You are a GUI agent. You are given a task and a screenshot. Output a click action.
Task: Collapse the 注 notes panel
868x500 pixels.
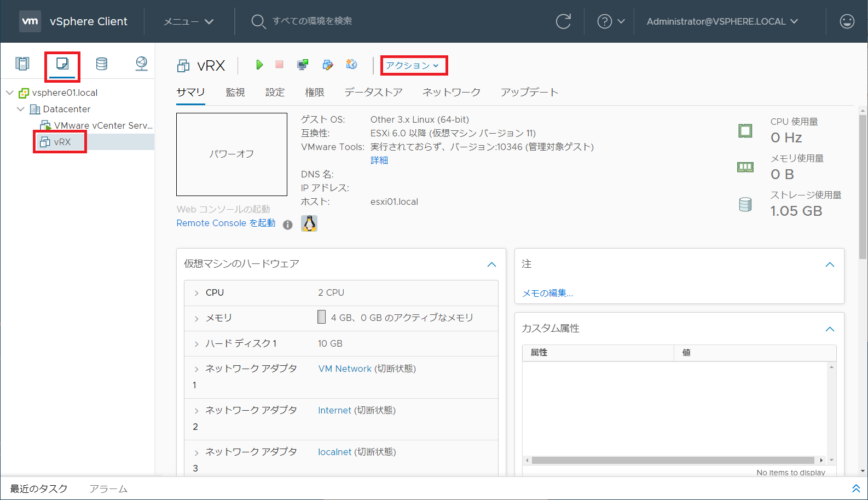pos(830,265)
